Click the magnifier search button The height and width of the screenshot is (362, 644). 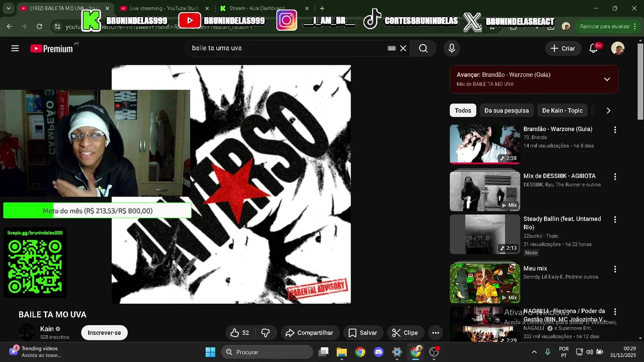(x=423, y=48)
